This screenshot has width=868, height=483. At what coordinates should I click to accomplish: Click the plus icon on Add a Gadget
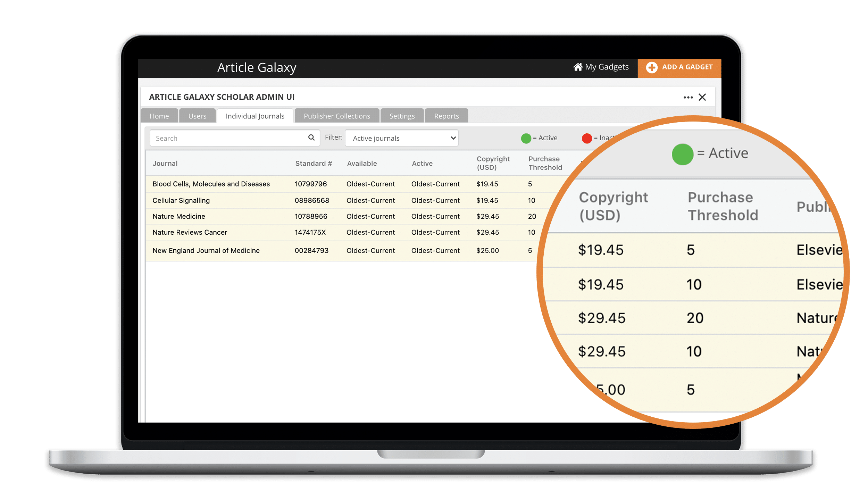point(652,67)
